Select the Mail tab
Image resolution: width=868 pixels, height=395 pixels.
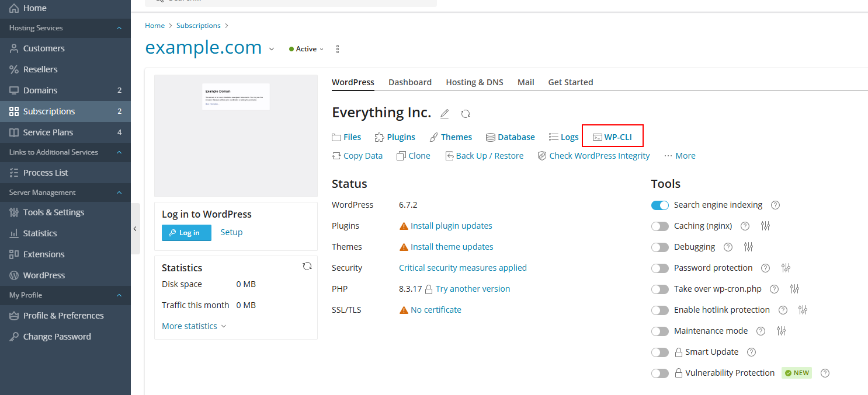tap(526, 82)
